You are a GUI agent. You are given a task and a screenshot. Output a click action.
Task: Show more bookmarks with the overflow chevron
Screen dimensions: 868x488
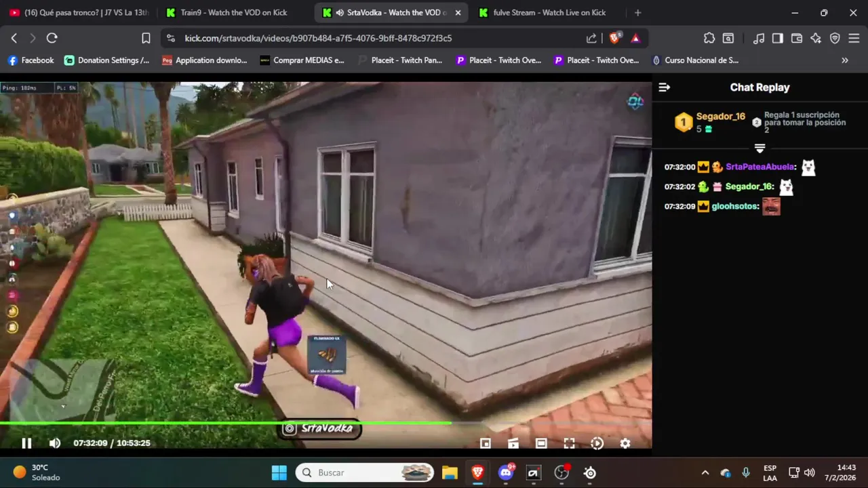pos(845,60)
